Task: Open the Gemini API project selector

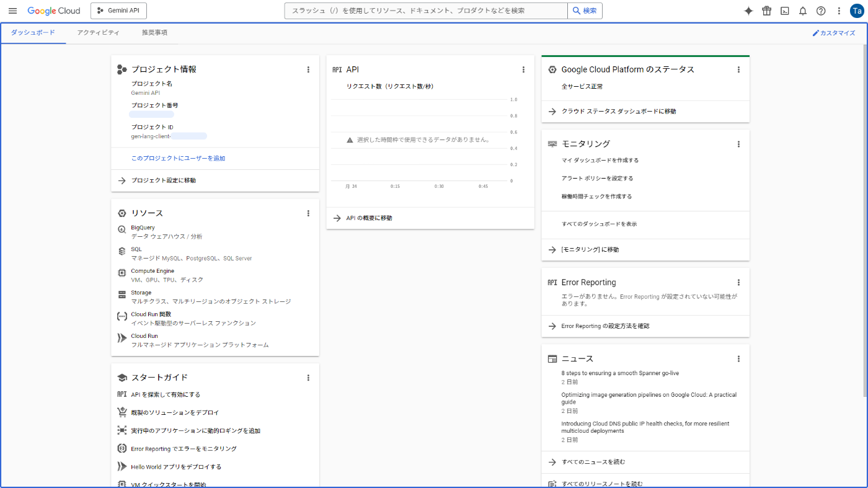Action: (118, 11)
